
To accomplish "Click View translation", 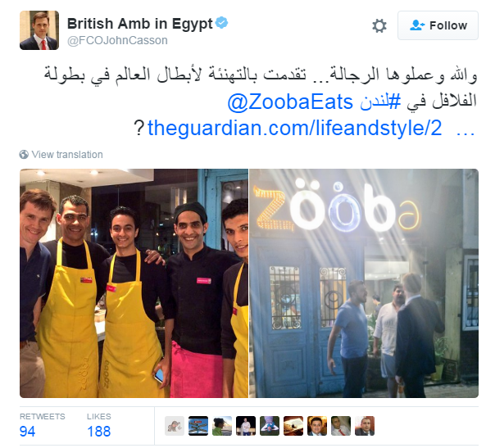I will pyautogui.click(x=67, y=154).
